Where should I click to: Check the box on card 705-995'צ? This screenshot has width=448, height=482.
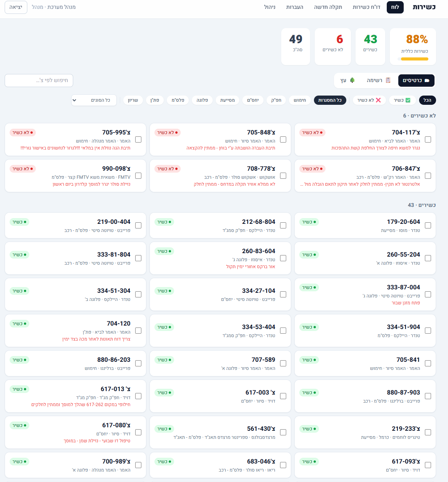tap(138, 139)
